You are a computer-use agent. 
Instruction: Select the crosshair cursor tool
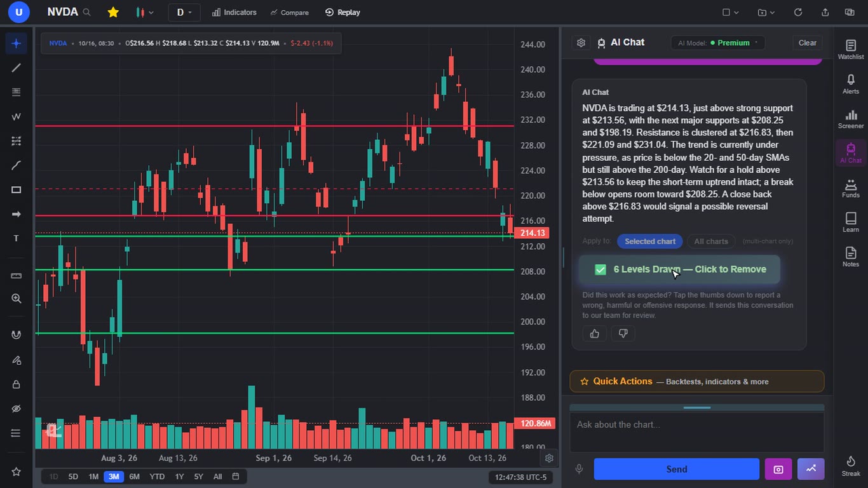tap(17, 43)
